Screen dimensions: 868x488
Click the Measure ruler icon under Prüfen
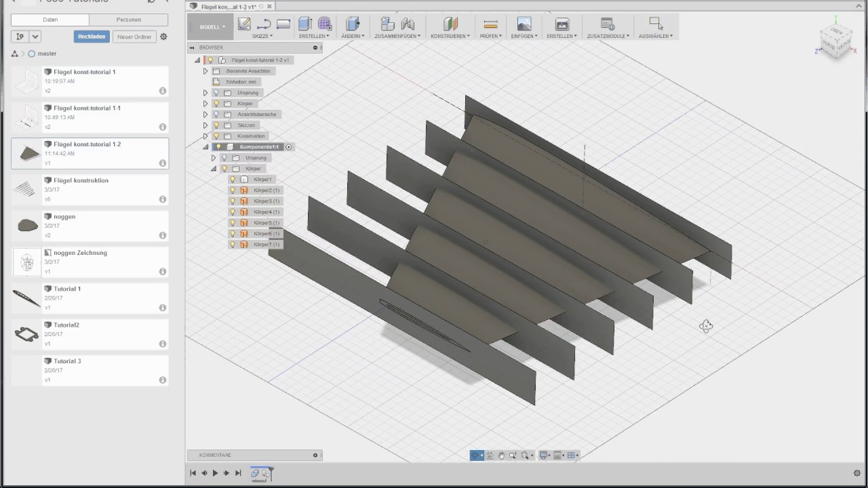(x=490, y=24)
